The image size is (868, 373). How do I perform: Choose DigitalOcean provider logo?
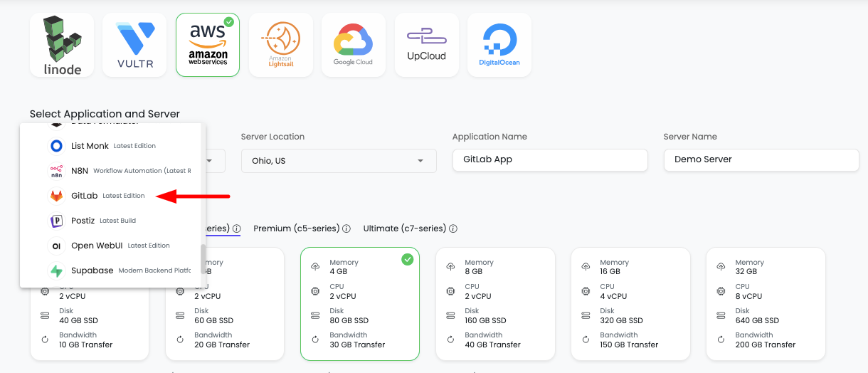click(499, 44)
